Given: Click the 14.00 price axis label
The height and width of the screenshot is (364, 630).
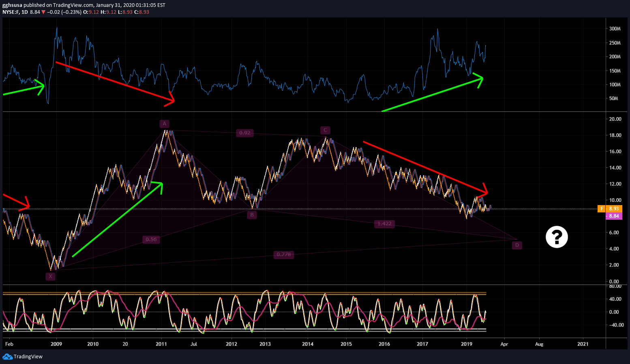Looking at the screenshot, I should (x=615, y=168).
